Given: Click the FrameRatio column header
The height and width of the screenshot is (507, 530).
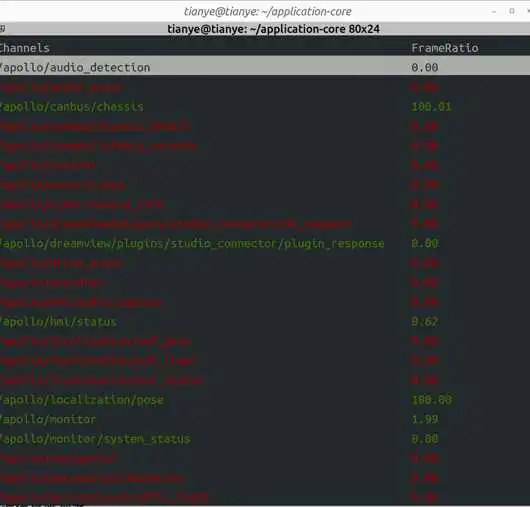Looking at the screenshot, I should point(445,48).
